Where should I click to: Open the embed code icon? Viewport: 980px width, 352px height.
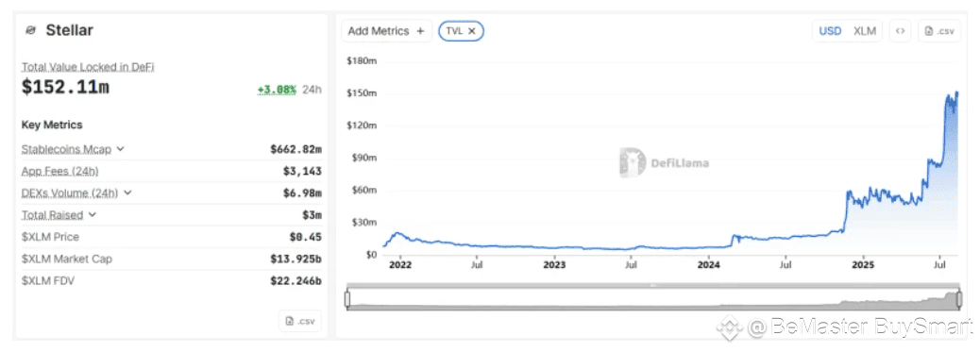click(900, 30)
